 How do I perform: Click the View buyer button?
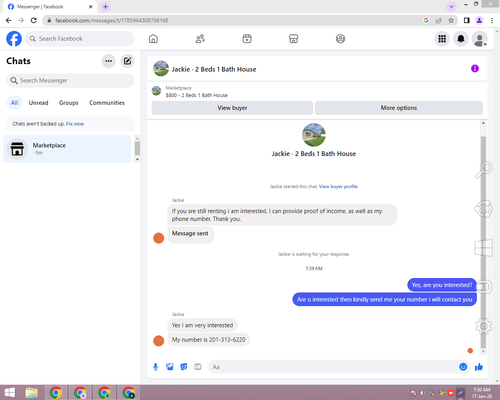[232, 108]
